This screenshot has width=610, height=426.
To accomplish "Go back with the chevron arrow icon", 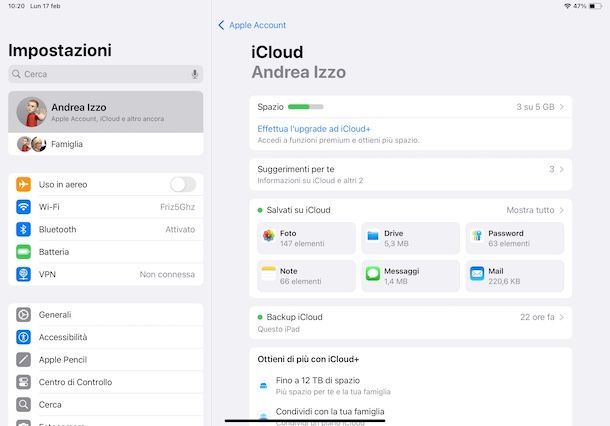I will click(x=221, y=25).
